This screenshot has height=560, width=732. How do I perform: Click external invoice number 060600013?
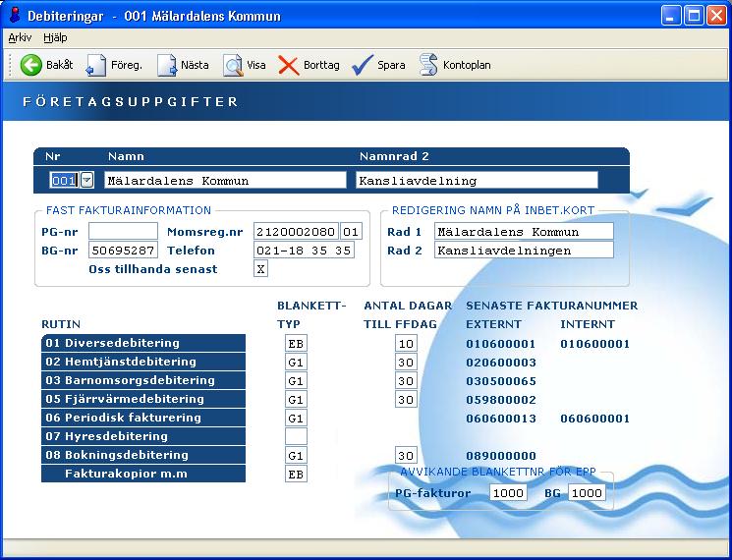pyautogui.click(x=501, y=419)
